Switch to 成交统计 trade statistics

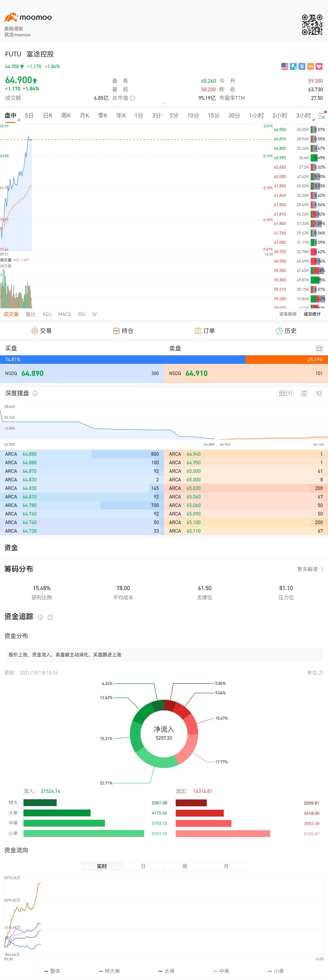312,314
